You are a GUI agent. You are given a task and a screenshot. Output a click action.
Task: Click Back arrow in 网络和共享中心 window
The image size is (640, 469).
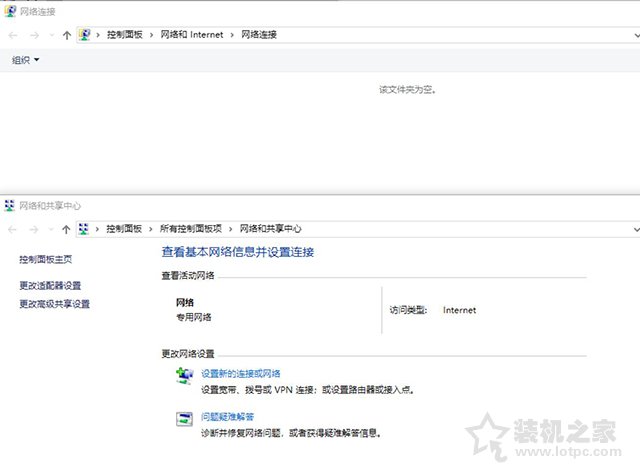tap(13, 230)
